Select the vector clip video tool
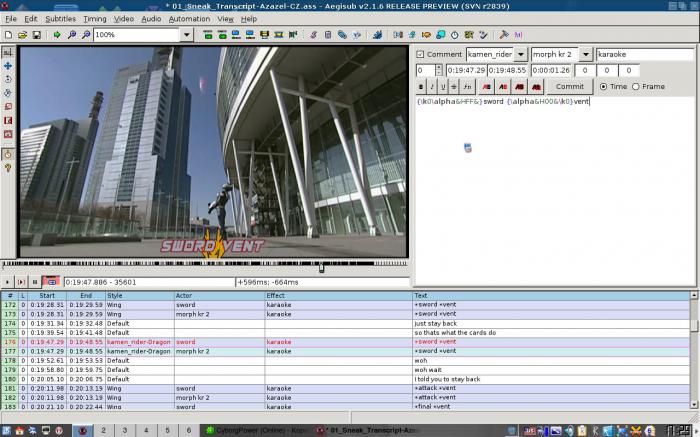 click(8, 134)
